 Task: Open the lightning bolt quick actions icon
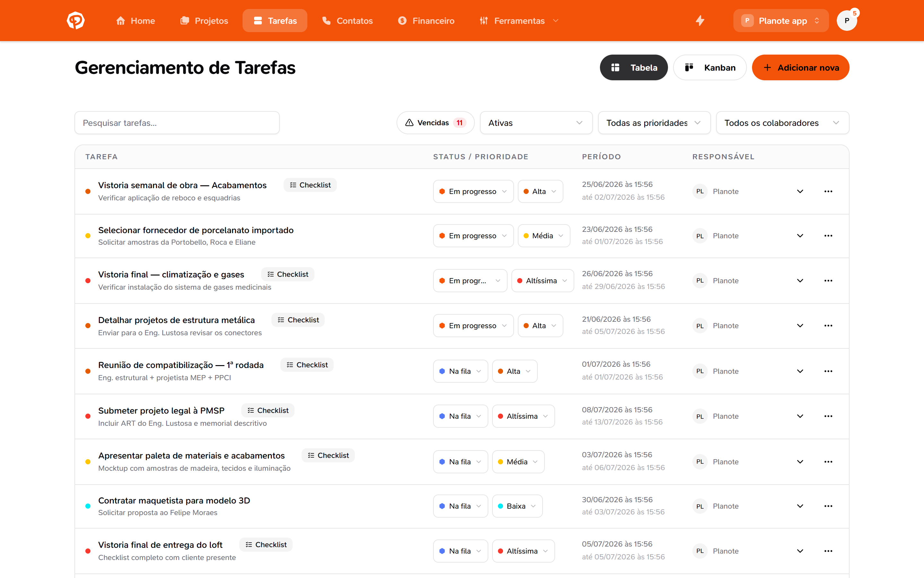700,21
